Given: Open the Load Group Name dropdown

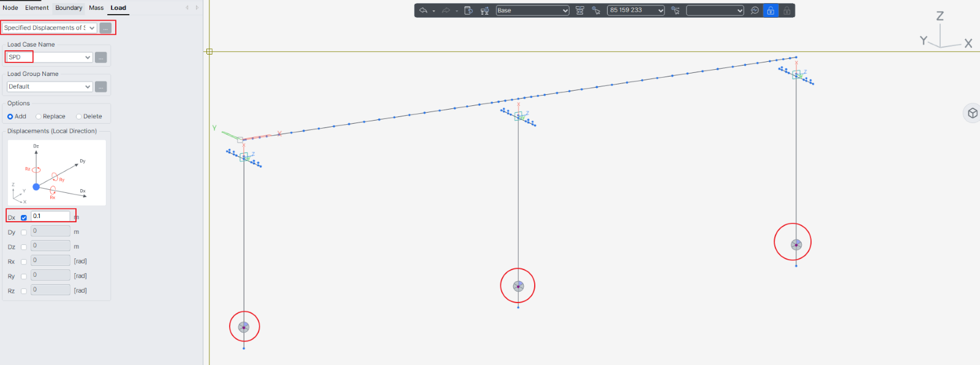Looking at the screenshot, I should click(x=49, y=86).
